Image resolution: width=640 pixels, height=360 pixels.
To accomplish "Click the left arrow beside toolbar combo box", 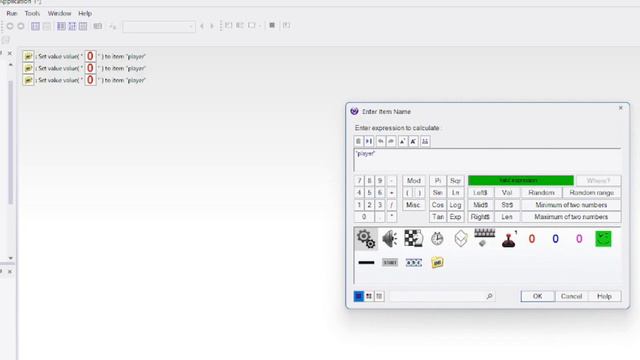I will (202, 26).
